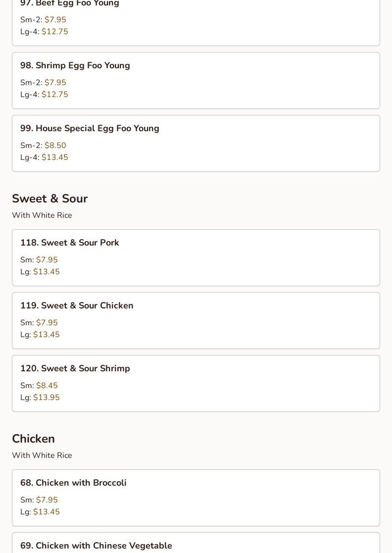Click "With White Rice" note under Sweet & Sour
This screenshot has width=392, height=553.
pyautogui.click(x=42, y=215)
